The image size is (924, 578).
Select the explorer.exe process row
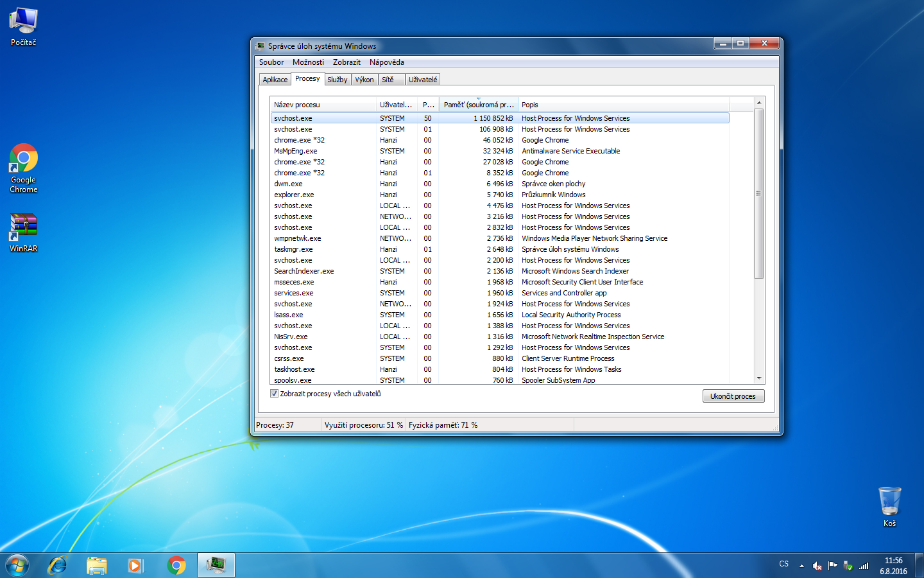[x=294, y=195]
